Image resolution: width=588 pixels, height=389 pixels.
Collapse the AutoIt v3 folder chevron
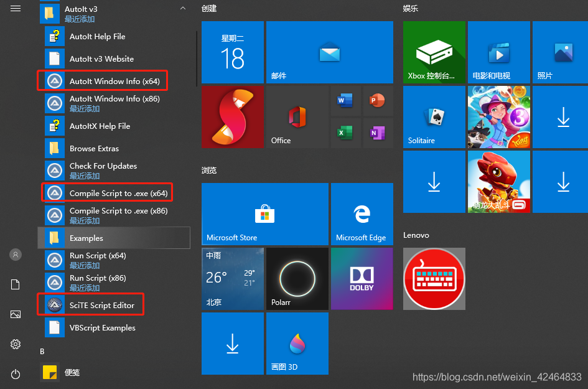point(183,8)
